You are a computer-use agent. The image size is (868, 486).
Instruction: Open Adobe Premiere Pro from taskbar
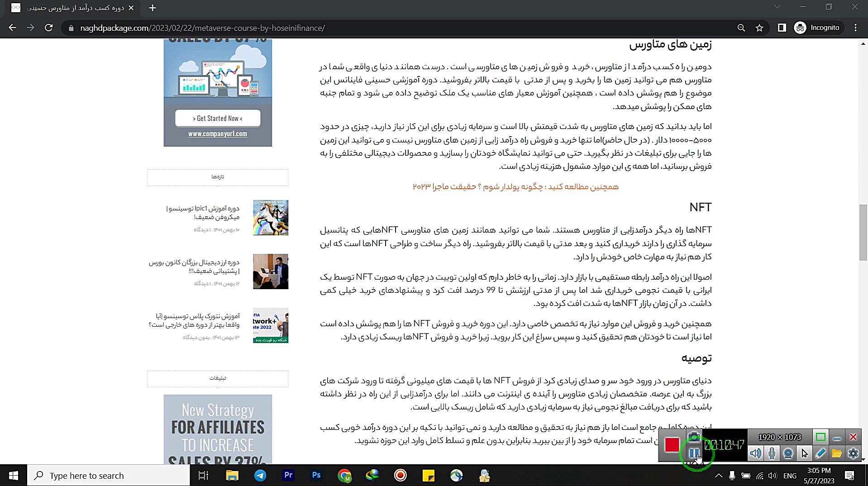click(288, 476)
